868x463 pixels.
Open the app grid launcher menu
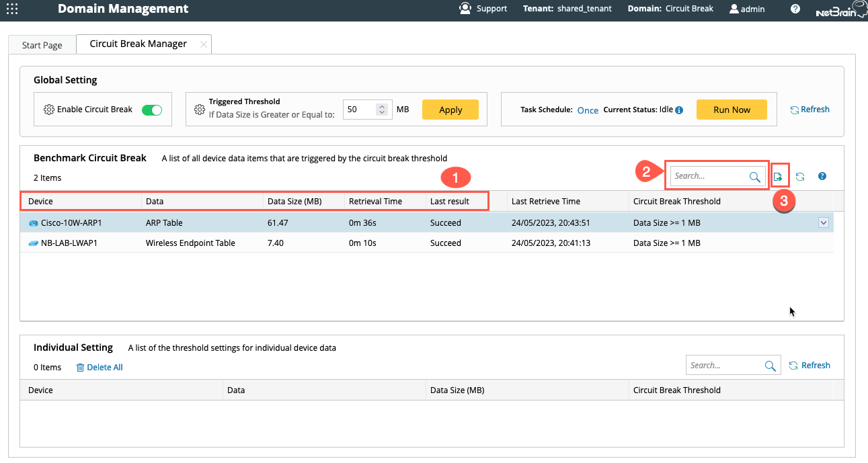point(11,9)
